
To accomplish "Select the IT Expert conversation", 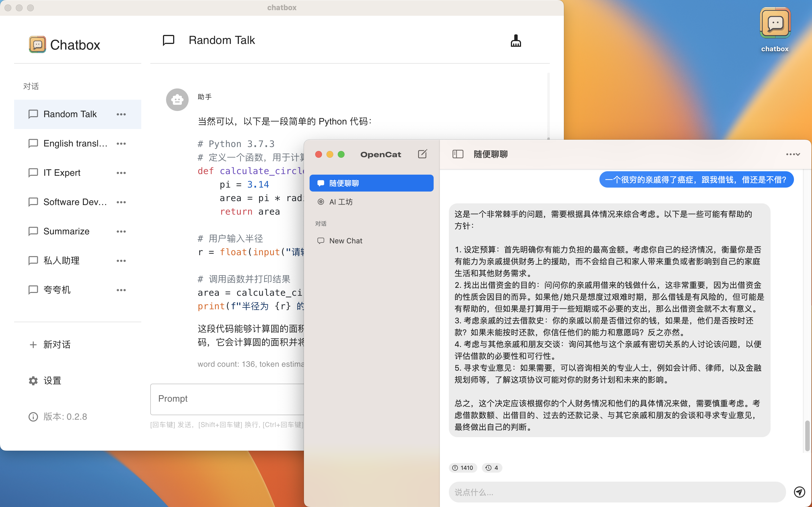I will (x=62, y=172).
